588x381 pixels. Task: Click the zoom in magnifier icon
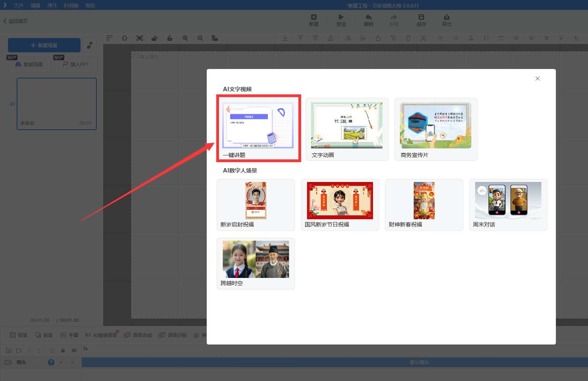(x=185, y=38)
